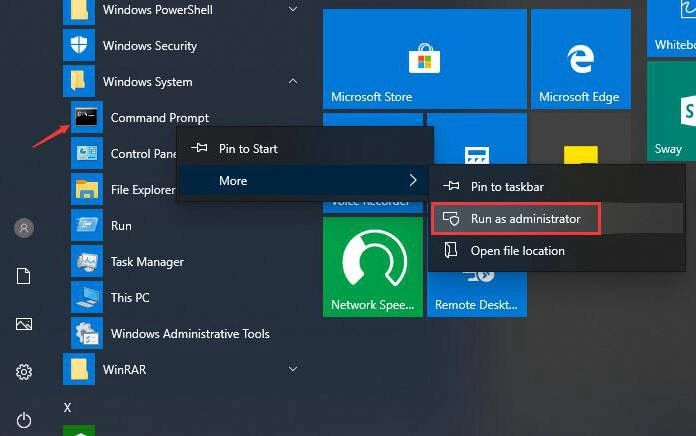Viewport: 696px width, 436px height.
Task: Click the user account icon
Action: click(x=24, y=228)
